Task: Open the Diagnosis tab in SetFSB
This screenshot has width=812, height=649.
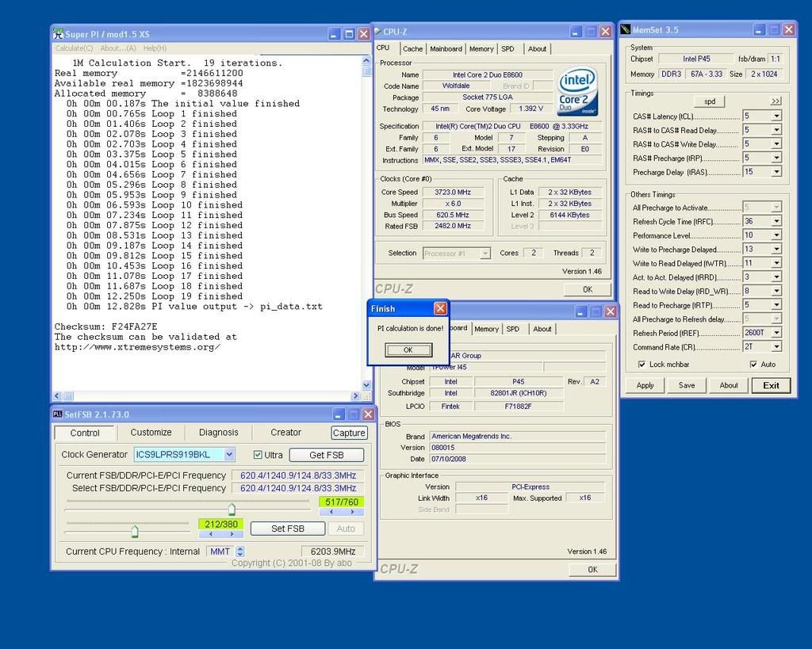Action: (x=219, y=432)
